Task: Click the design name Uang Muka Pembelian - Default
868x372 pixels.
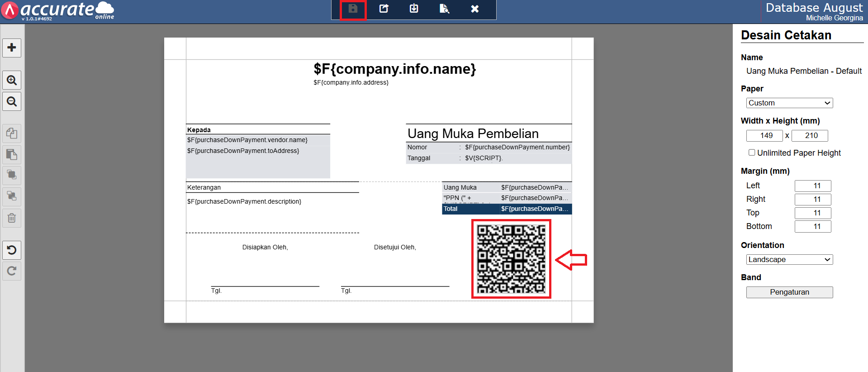Action: click(804, 71)
